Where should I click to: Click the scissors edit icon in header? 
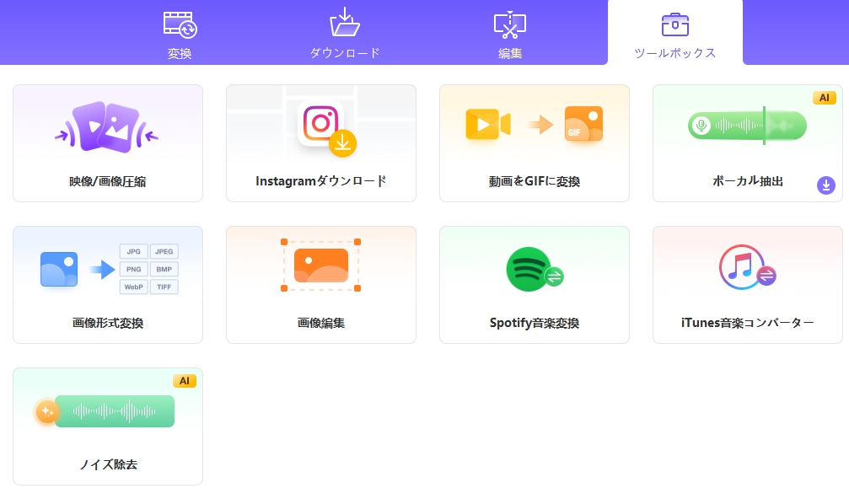510,25
